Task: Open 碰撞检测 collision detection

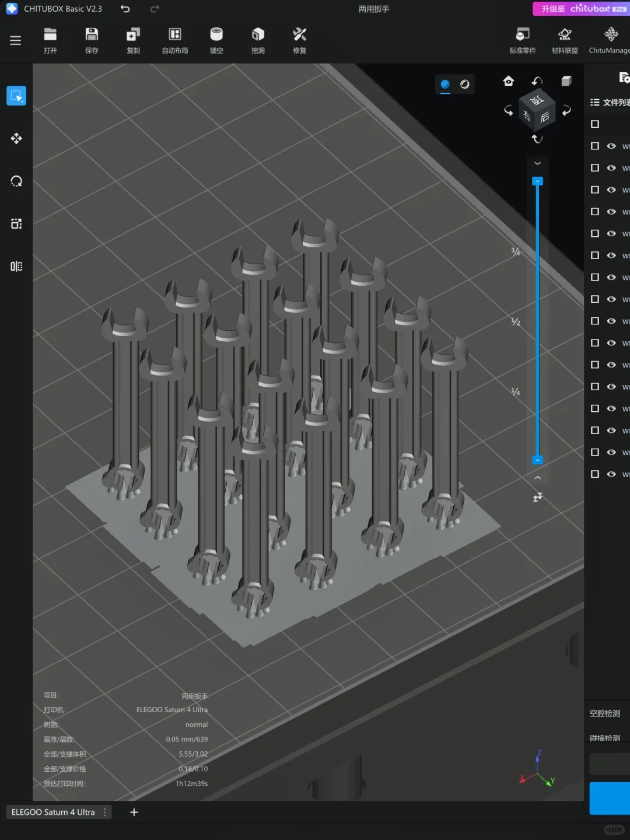Action: pyautogui.click(x=605, y=738)
